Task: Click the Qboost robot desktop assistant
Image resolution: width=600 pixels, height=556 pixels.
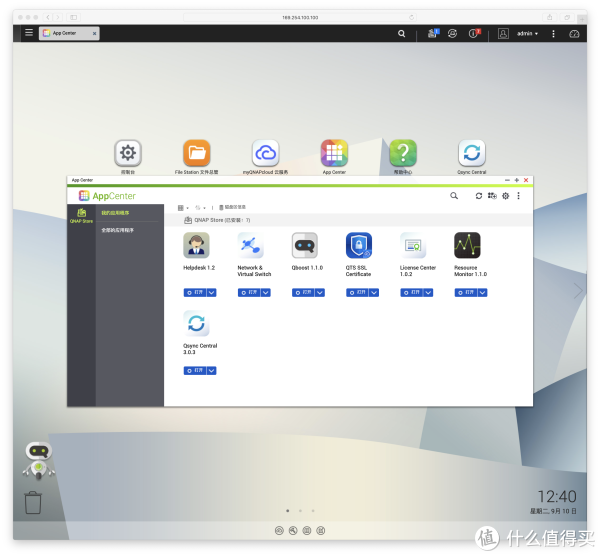Action: coord(39,461)
